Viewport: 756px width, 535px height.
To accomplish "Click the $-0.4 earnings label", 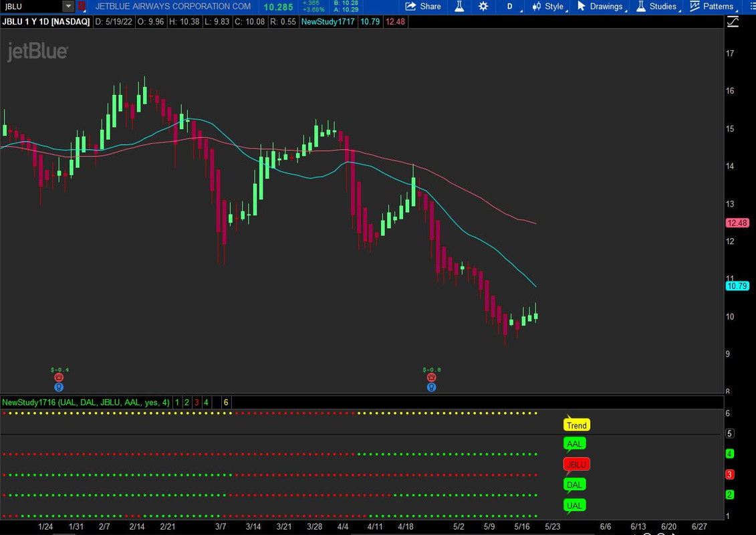I will [59, 370].
